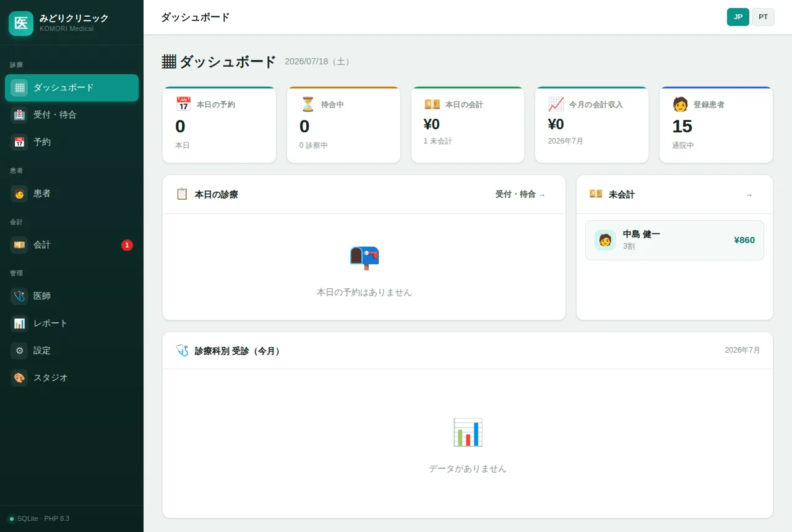Screen dimensions: 792x532
Task: Click the red badge on 会計 menu
Action: click(127, 245)
